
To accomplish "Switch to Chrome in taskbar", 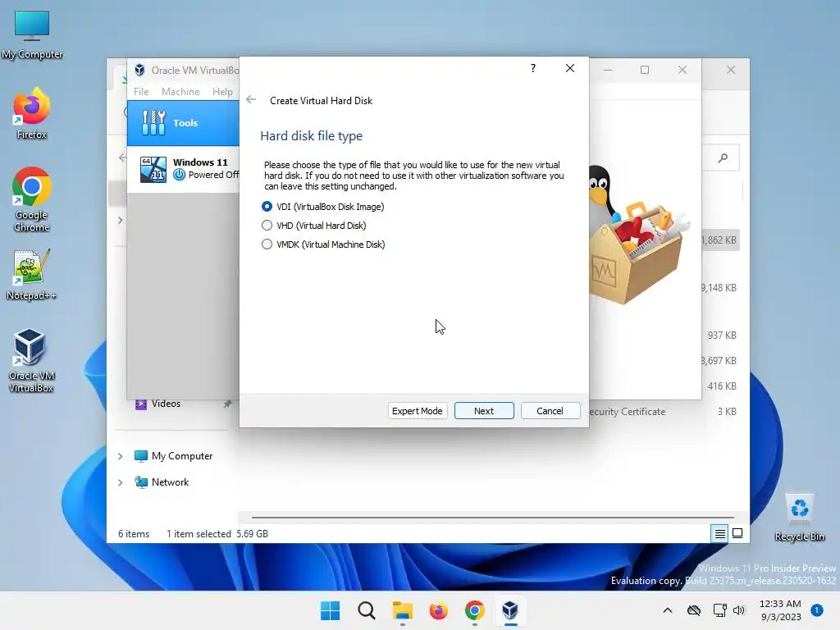I will pyautogui.click(x=475, y=610).
